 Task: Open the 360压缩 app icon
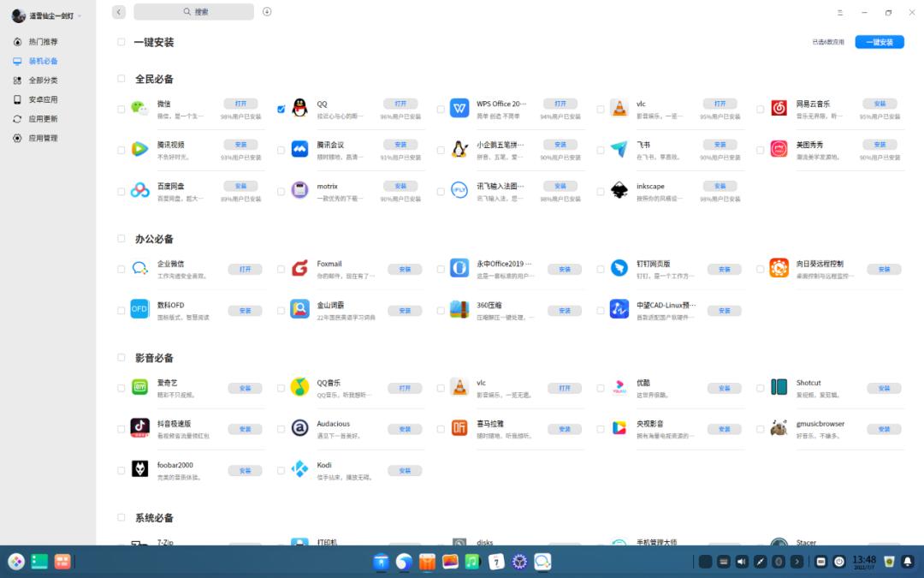click(459, 309)
